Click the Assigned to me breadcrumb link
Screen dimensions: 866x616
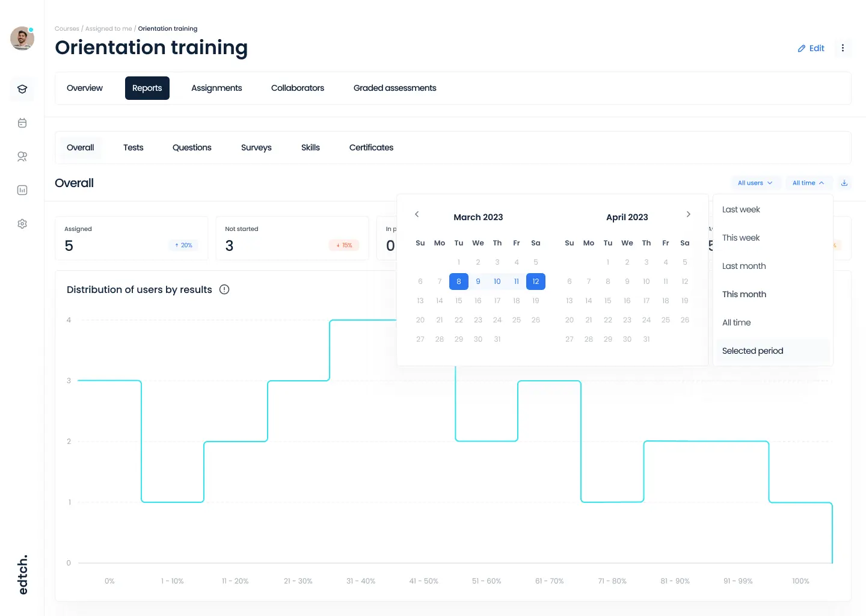(x=108, y=28)
